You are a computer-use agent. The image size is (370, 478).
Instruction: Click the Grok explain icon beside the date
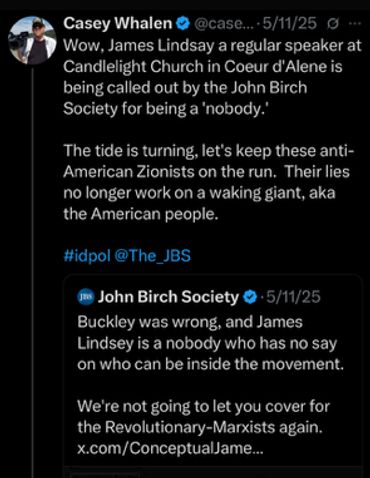click(333, 24)
